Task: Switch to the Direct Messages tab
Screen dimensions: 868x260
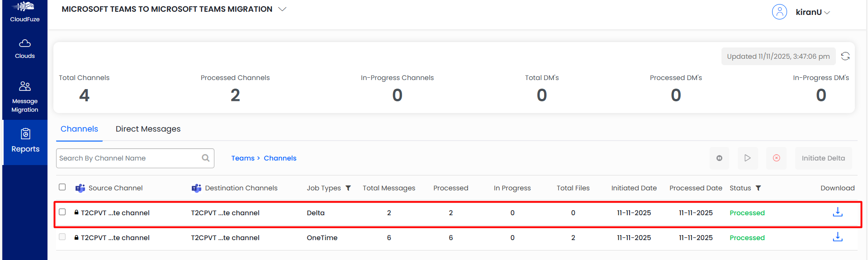Action: [148, 129]
